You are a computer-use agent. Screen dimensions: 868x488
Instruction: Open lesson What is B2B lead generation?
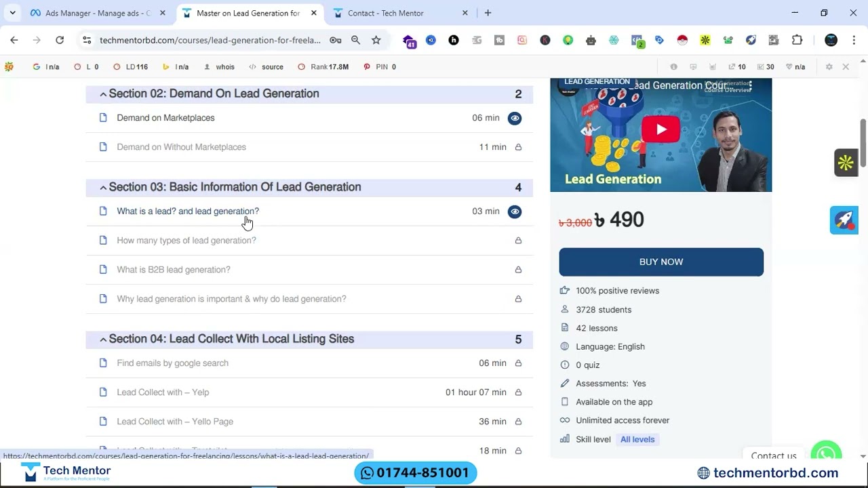tap(174, 270)
